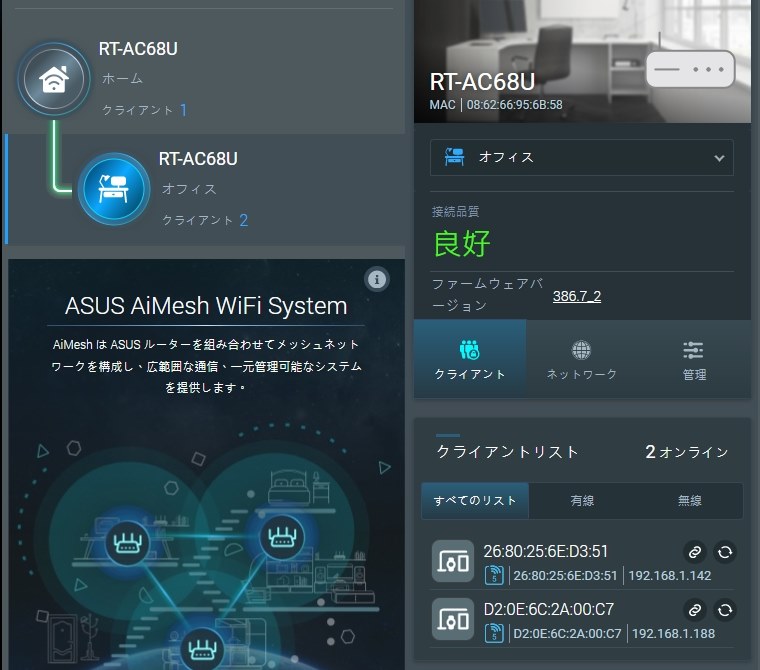
Task: Click device icon for 26:80:25:6E:D3:51
Action: coord(453,561)
